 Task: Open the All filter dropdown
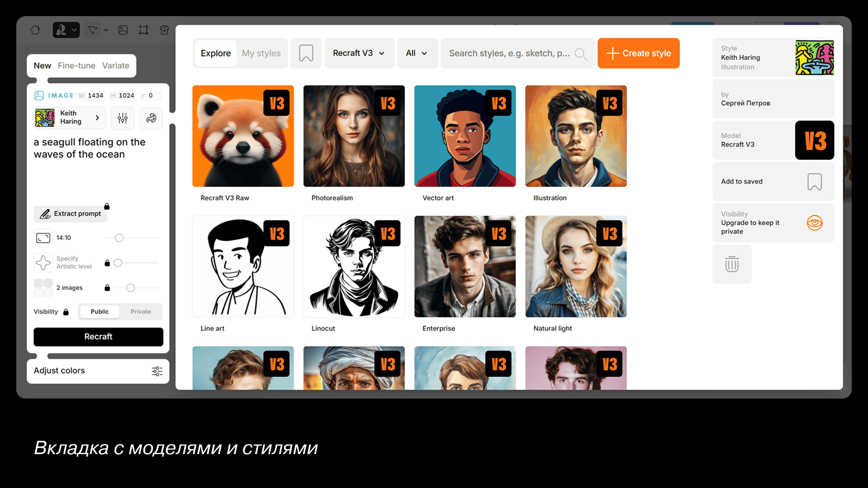pyautogui.click(x=417, y=53)
